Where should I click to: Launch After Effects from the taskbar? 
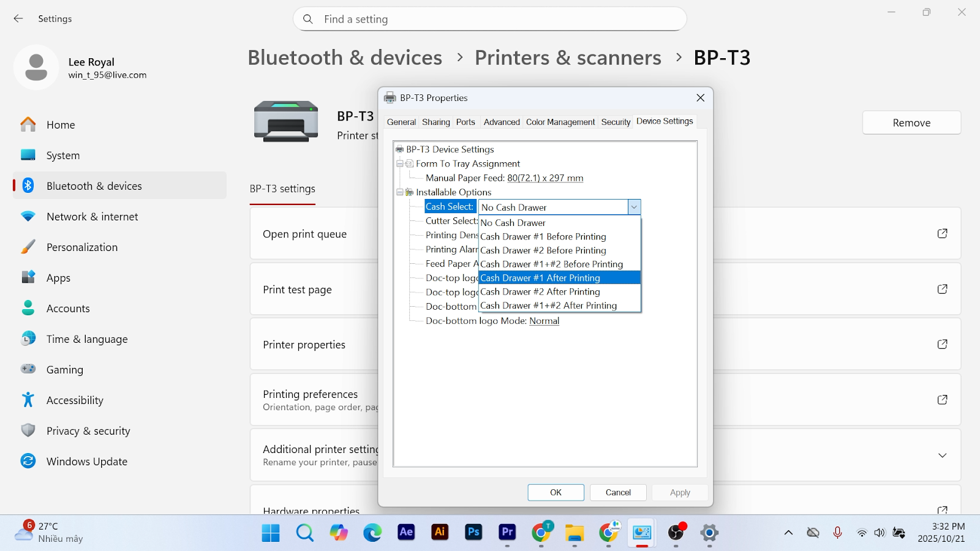pos(406,533)
